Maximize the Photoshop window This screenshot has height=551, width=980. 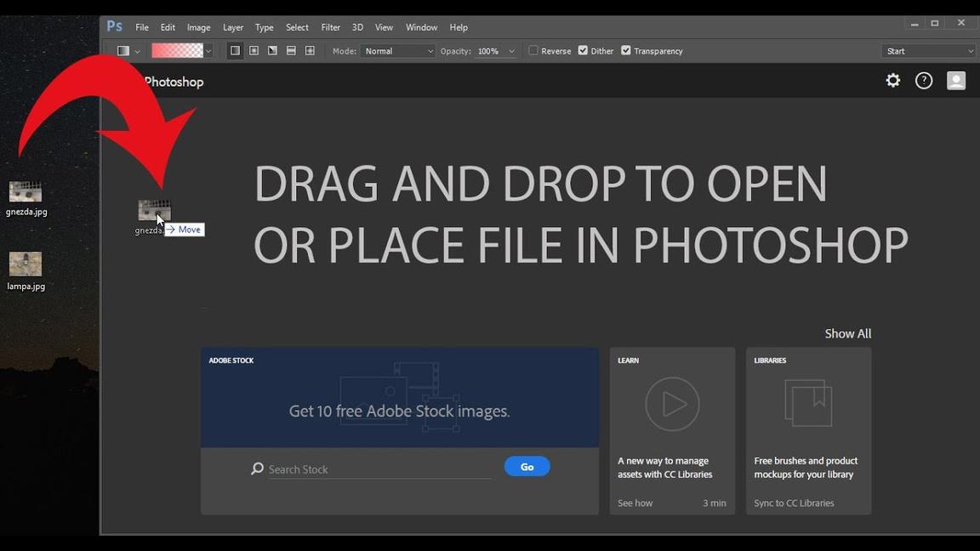coord(935,23)
